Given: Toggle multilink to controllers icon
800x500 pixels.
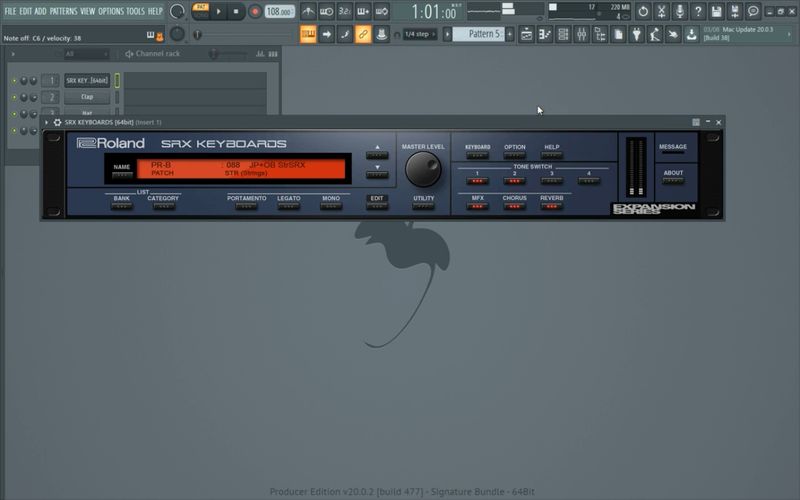Looking at the screenshot, I should click(382, 34).
